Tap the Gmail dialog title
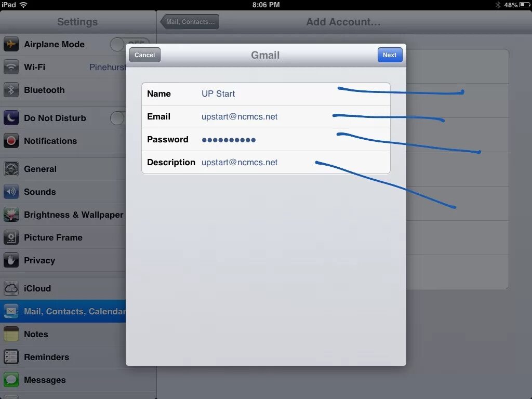This screenshot has height=399, width=532. point(265,55)
